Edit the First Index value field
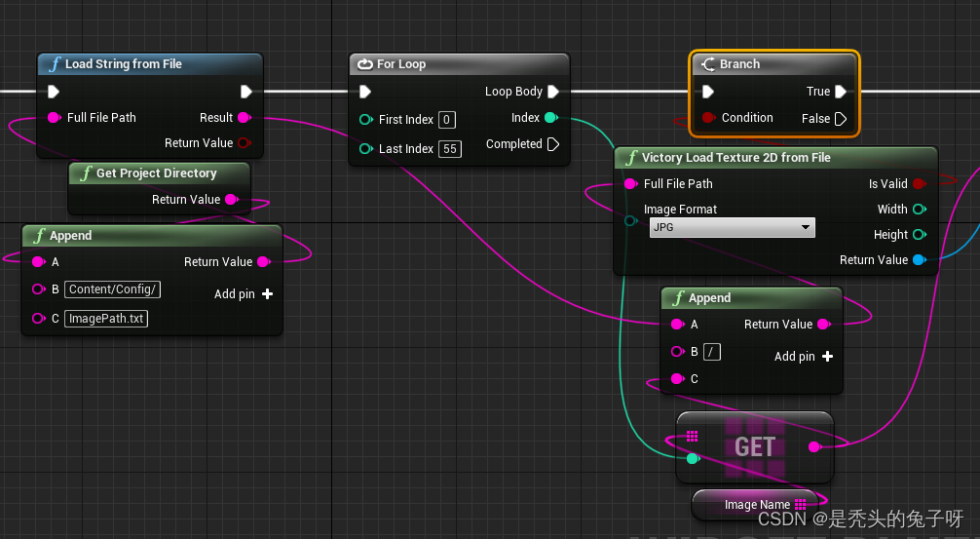This screenshot has height=539, width=980. [x=447, y=120]
